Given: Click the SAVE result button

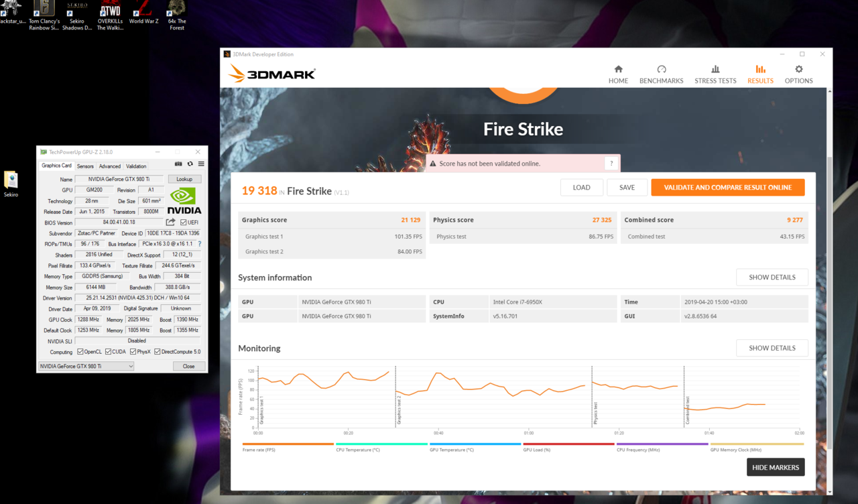Looking at the screenshot, I should (627, 188).
